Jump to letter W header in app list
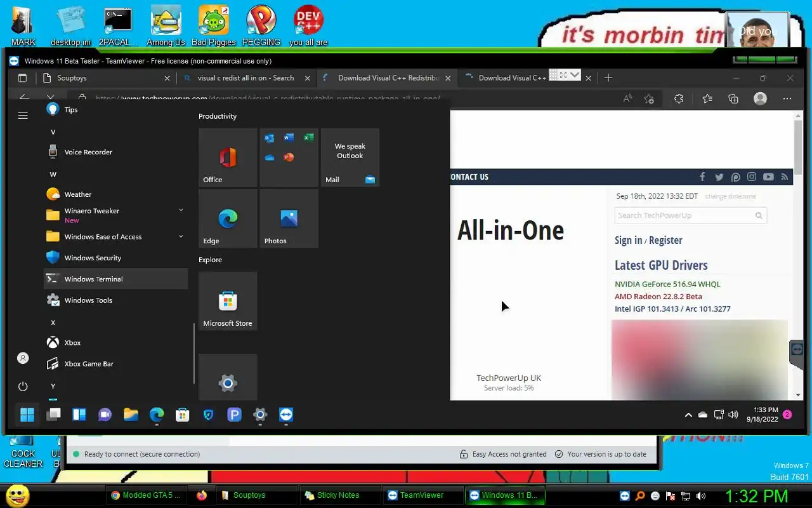 [53, 174]
